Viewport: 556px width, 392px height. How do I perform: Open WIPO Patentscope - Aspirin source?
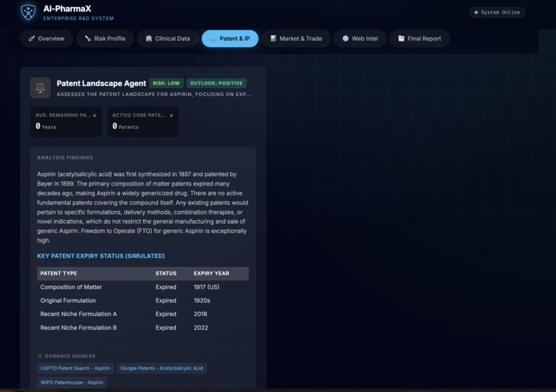click(72, 382)
